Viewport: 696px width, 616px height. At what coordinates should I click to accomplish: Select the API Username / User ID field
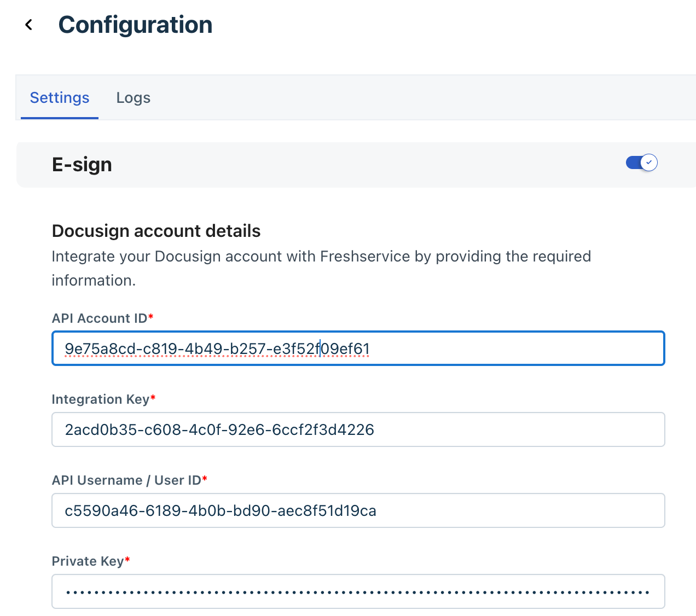[x=358, y=510]
